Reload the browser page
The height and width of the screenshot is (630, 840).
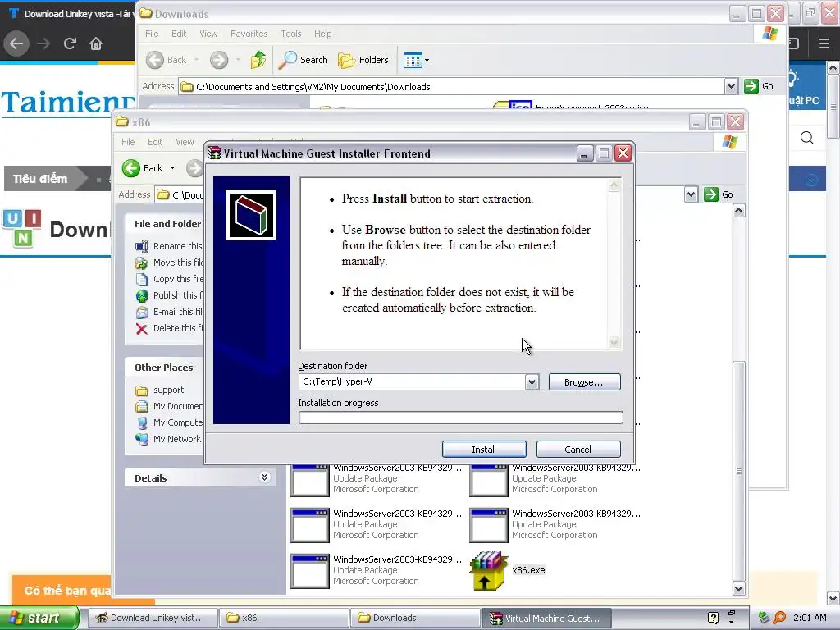point(70,43)
